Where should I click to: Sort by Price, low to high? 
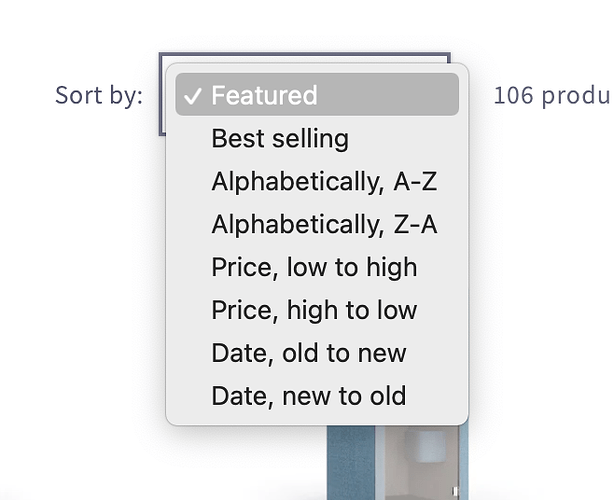coord(314,267)
